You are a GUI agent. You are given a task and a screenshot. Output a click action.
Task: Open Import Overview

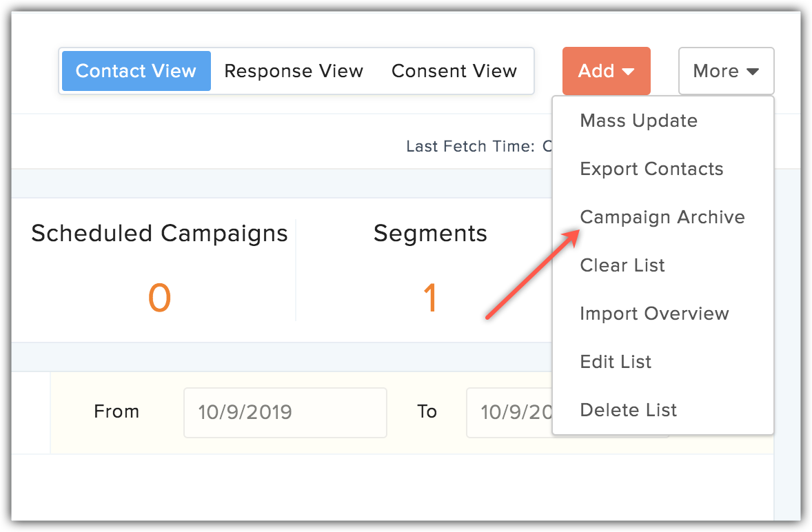point(655,314)
